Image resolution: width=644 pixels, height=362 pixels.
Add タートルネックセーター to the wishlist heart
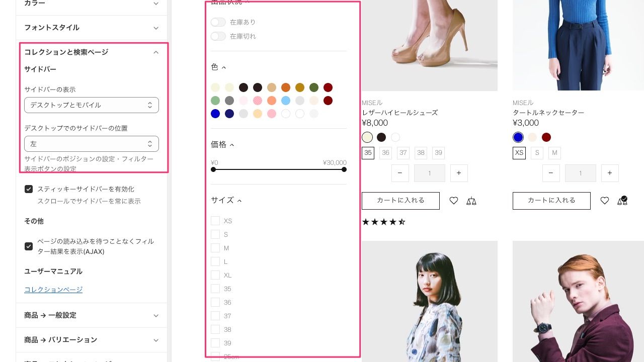click(605, 201)
